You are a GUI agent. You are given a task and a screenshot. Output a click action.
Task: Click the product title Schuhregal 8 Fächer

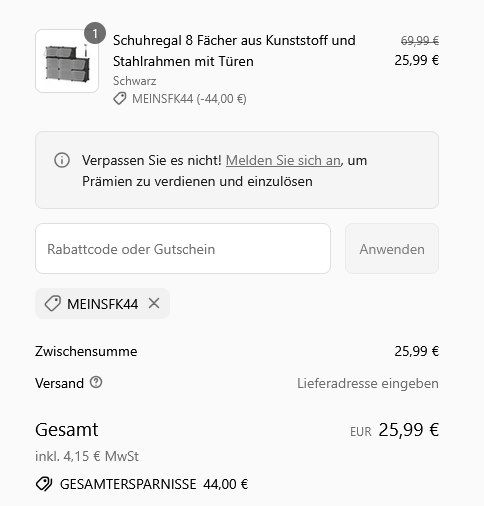point(234,51)
